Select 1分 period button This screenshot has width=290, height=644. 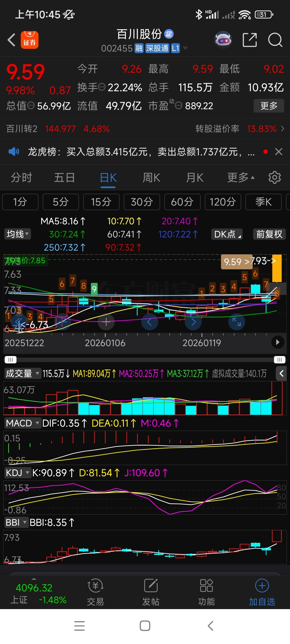(x=20, y=202)
